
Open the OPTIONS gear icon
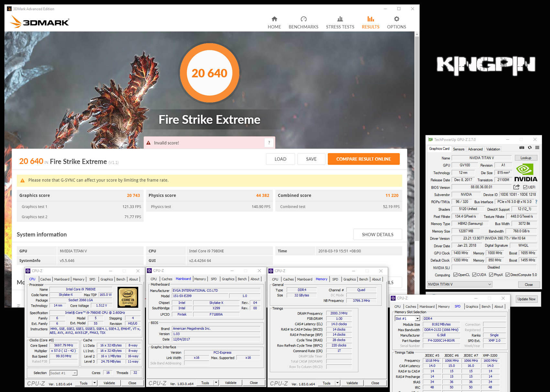[397, 19]
